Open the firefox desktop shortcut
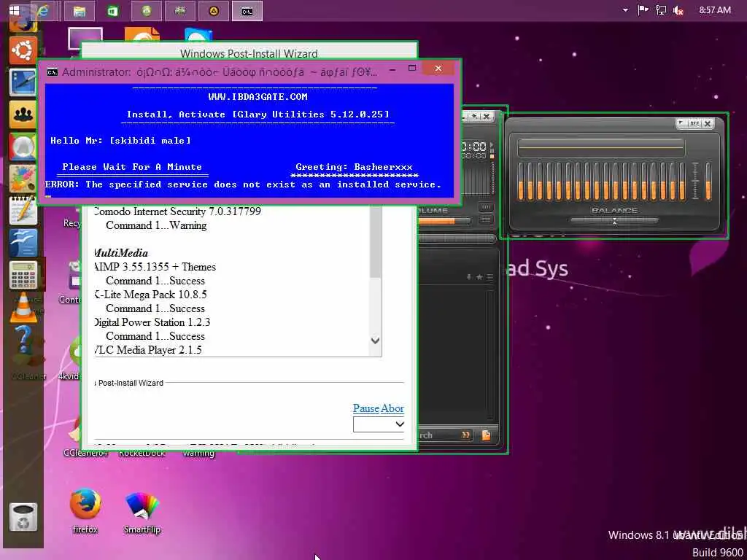Viewport: 747px width, 560px height. [x=85, y=510]
